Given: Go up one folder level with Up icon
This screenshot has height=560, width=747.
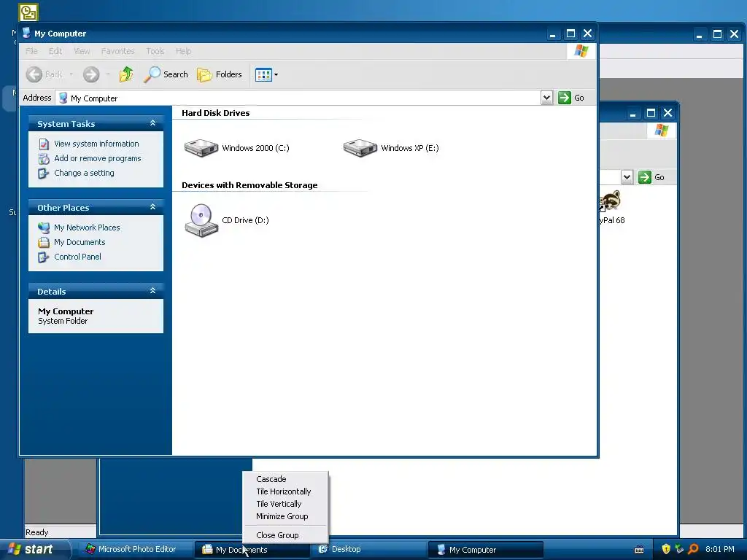Looking at the screenshot, I should (126, 74).
